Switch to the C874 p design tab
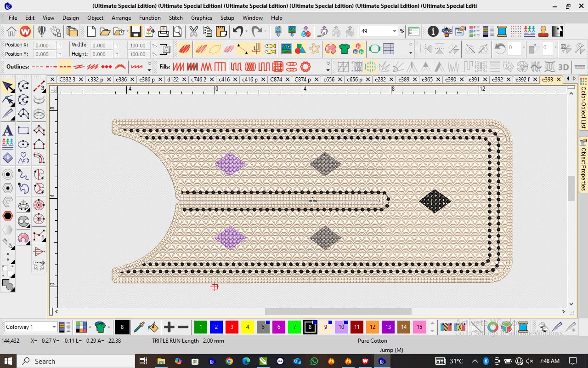 pyautogui.click(x=303, y=80)
